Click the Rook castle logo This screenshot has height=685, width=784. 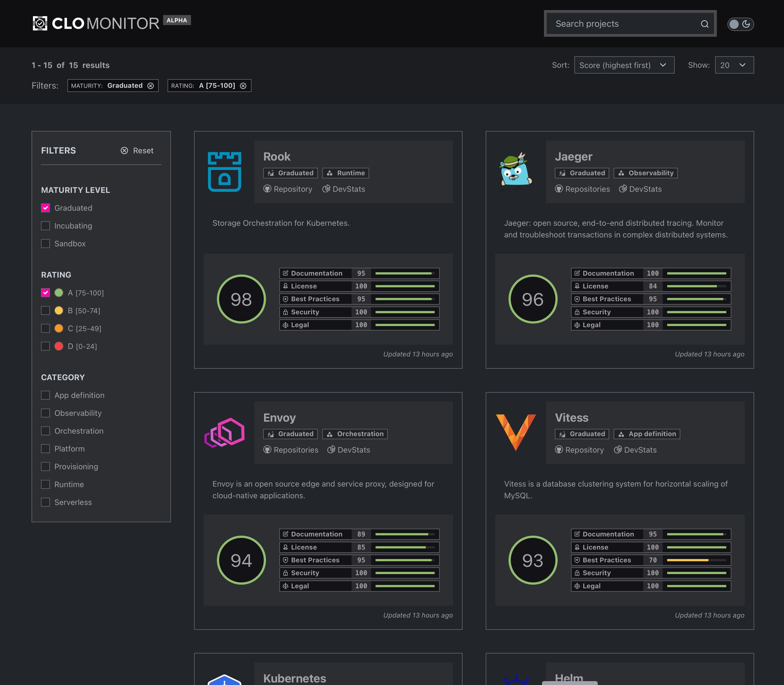coord(224,172)
